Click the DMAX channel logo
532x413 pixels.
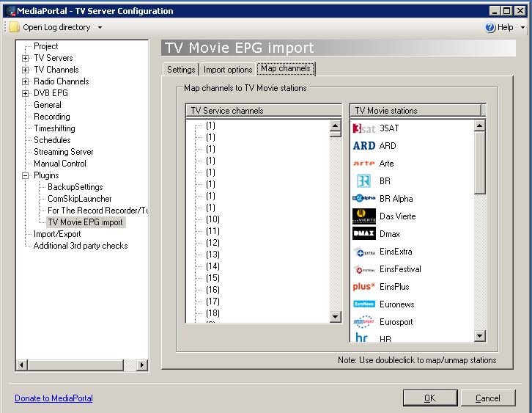click(364, 234)
